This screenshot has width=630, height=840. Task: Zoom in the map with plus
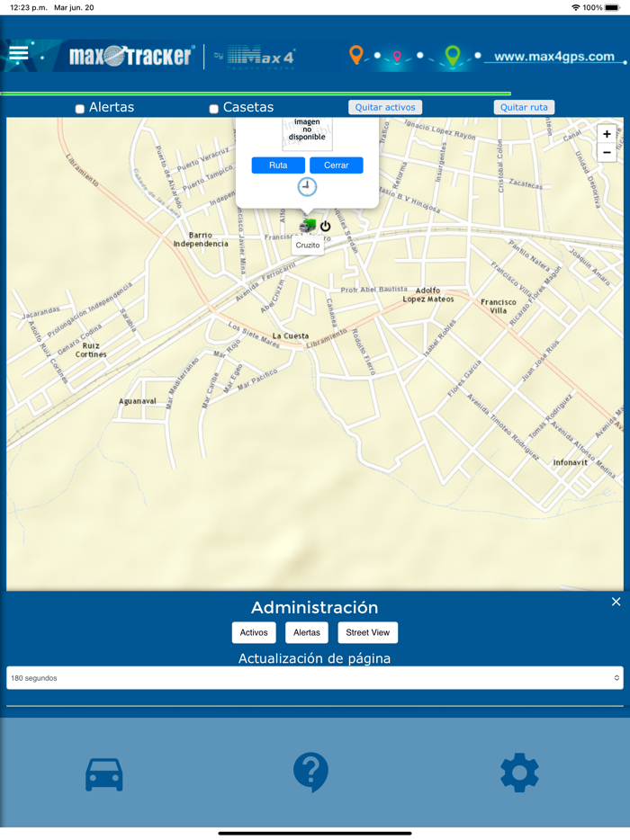pos(607,134)
